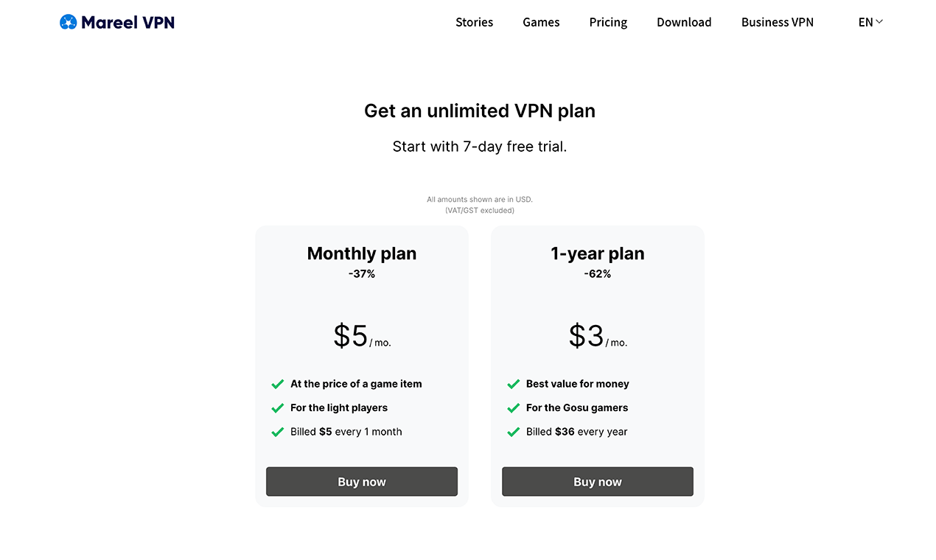Image resolution: width=936 pixels, height=560 pixels.
Task: Click checkmark beside 'Billed $36 every year'
Action: coord(514,432)
